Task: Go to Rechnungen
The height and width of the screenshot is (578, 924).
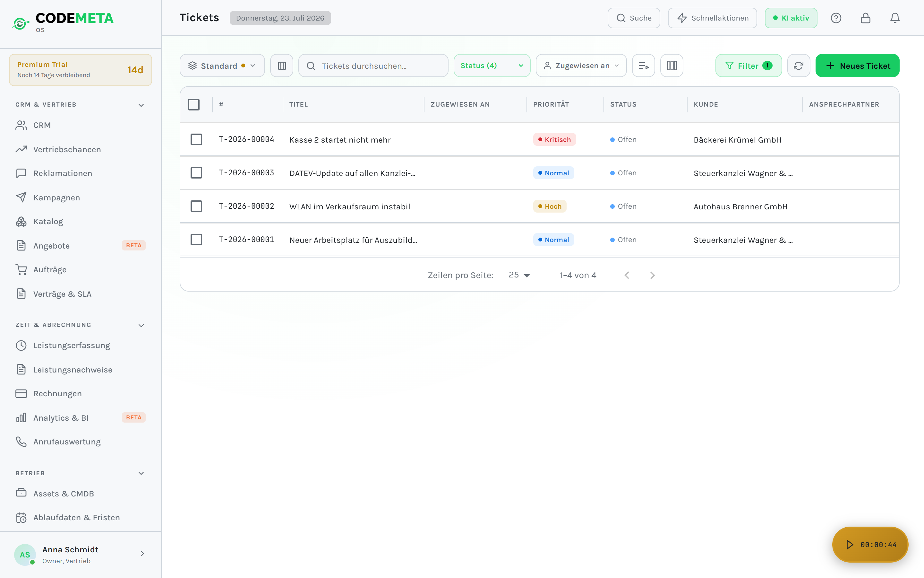Action: (x=80, y=393)
